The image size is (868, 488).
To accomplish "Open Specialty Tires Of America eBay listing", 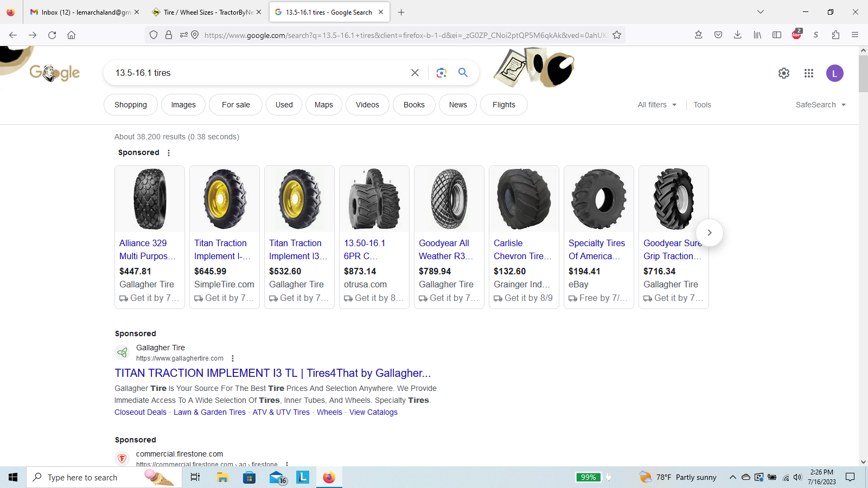I will (x=597, y=249).
